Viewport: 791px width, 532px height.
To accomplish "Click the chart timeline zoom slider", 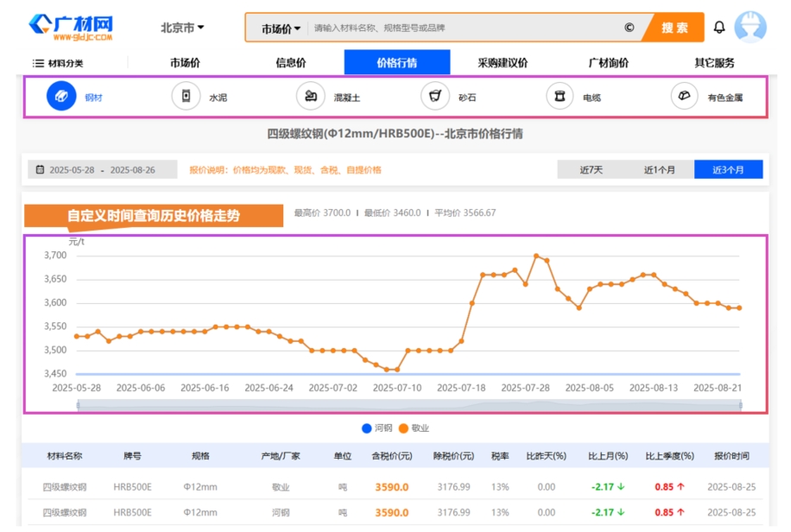I will [408, 404].
